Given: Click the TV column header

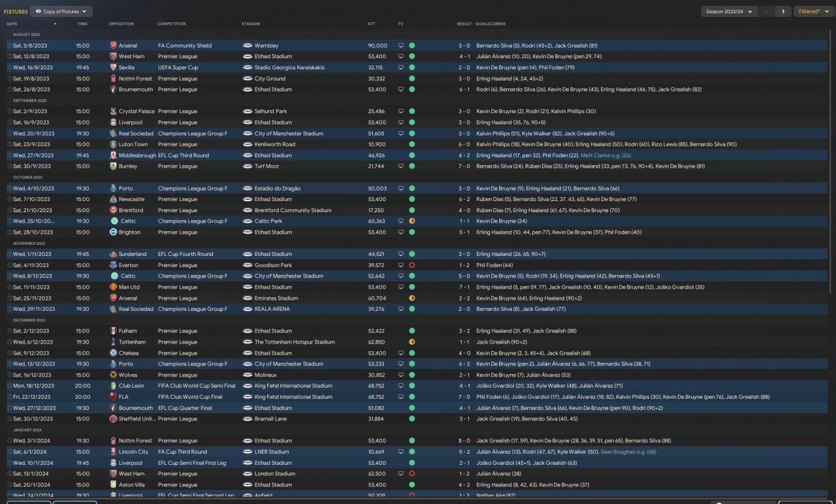Looking at the screenshot, I should [x=400, y=24].
